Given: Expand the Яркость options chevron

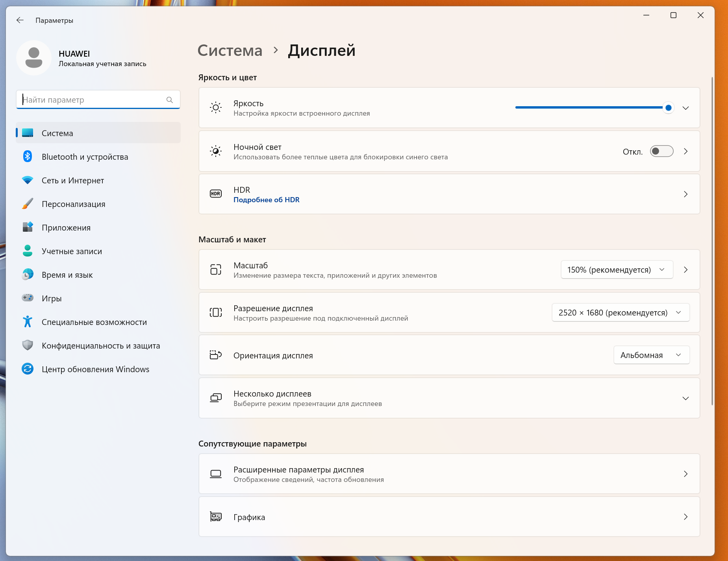Looking at the screenshot, I should 685,108.
